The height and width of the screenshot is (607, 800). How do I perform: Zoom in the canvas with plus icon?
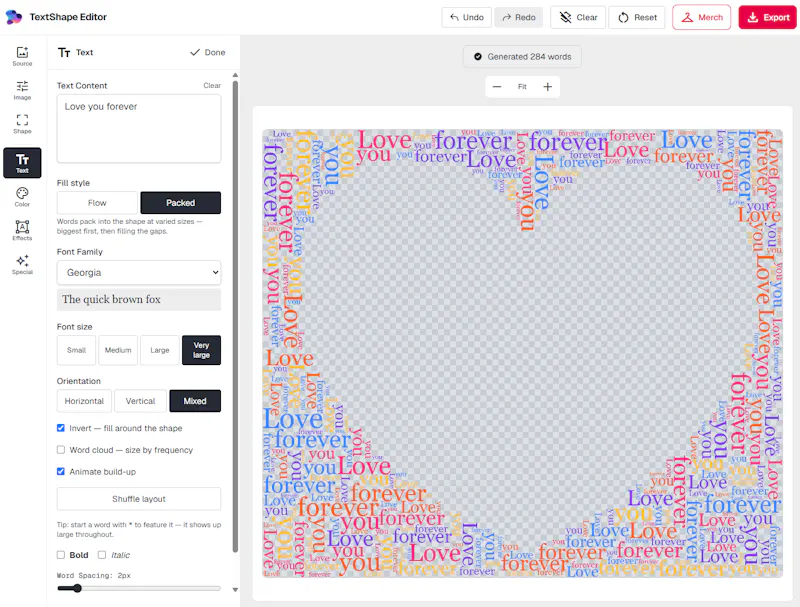coord(547,87)
